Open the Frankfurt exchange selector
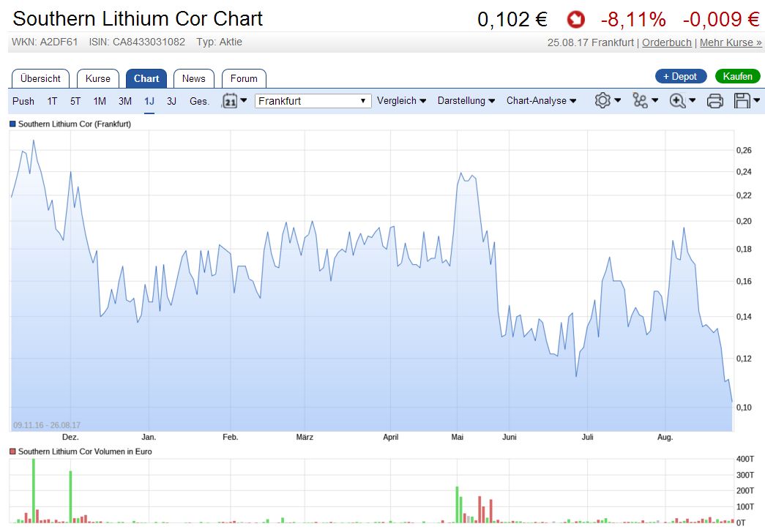 [x=313, y=100]
